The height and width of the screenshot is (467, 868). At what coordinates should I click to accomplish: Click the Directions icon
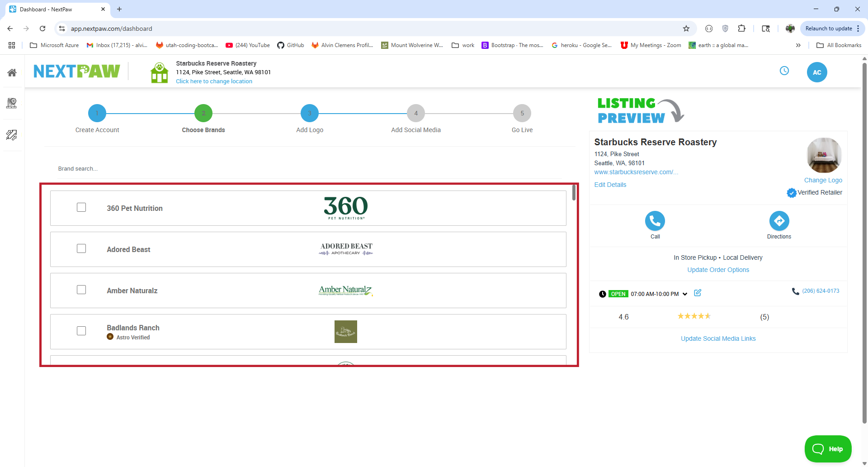[x=779, y=221]
